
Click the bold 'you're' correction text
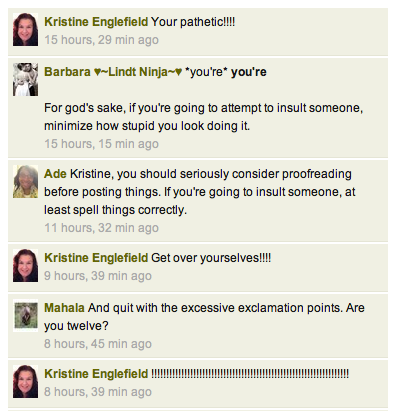click(249, 72)
